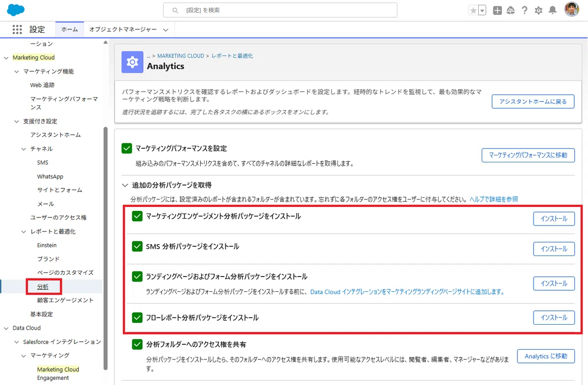Select マーケティングパフォーマンス in the sidebar
Viewport: 588px width, 385px height.
point(64,103)
